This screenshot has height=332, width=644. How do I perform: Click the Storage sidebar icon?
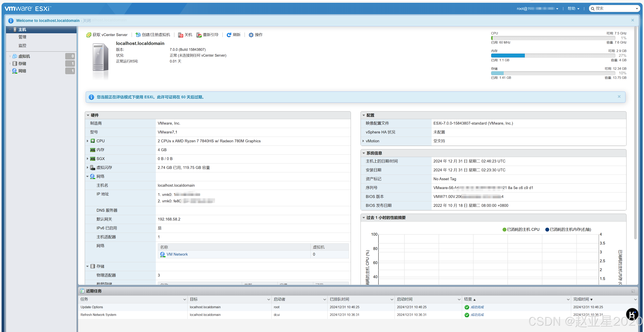15,63
